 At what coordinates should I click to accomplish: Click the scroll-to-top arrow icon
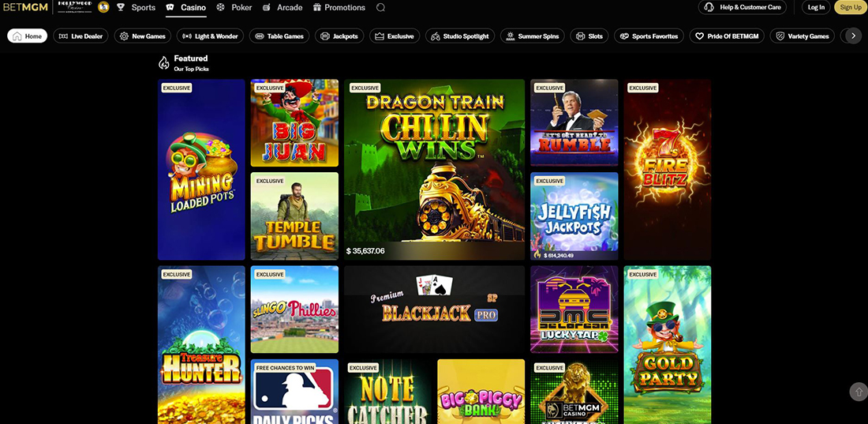click(x=858, y=392)
